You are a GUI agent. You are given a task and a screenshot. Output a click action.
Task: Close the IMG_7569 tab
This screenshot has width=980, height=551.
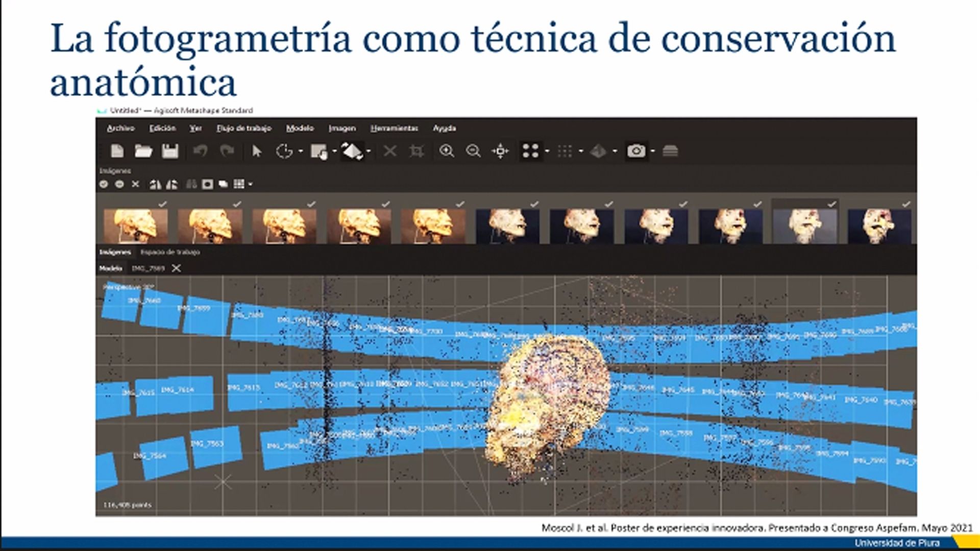[x=176, y=268]
